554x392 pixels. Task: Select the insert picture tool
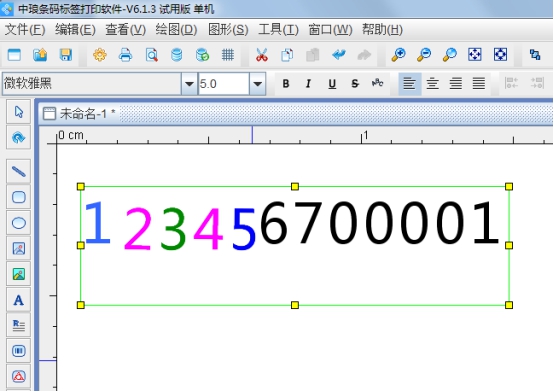tap(18, 274)
